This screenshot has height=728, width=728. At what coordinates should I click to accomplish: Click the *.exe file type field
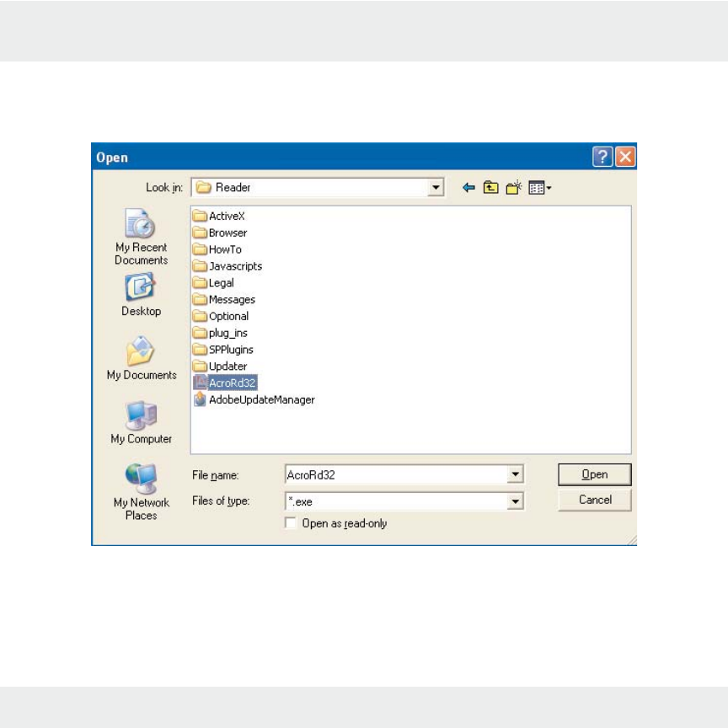pos(397,501)
